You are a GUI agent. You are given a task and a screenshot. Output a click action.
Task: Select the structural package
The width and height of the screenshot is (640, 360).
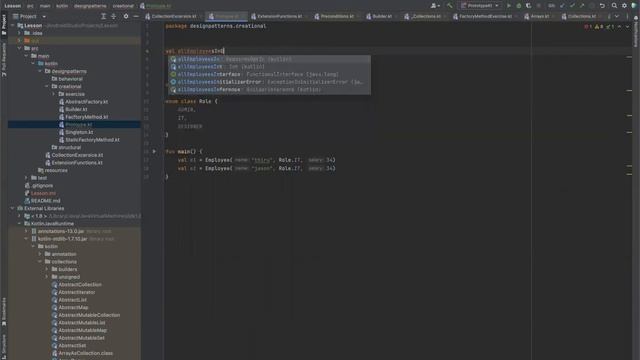(x=69, y=147)
